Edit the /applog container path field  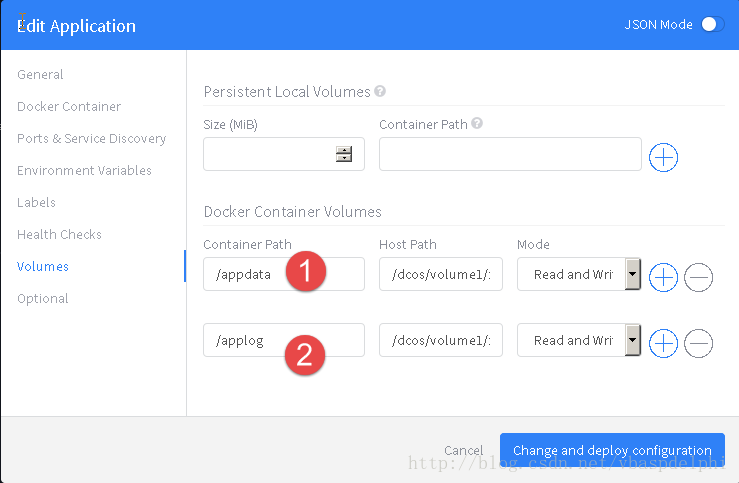pos(284,340)
